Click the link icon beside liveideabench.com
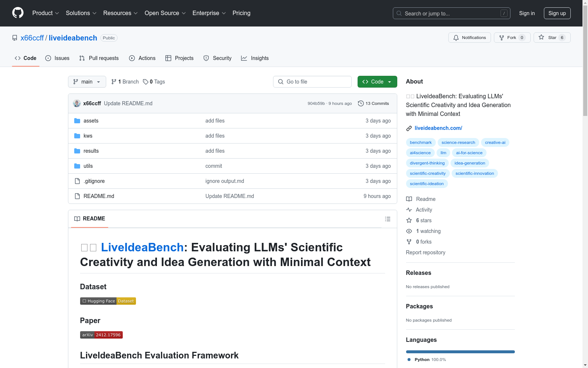 pyautogui.click(x=409, y=128)
